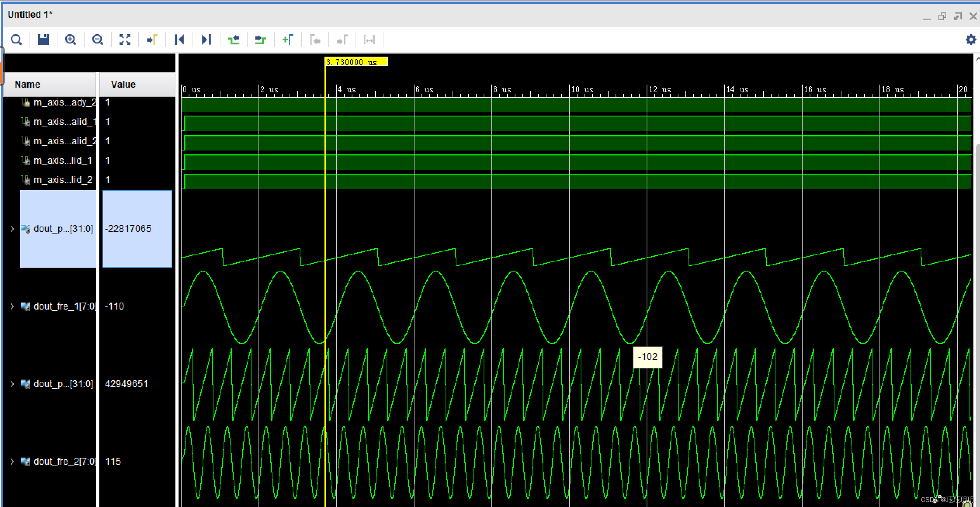980x507 pixels.
Task: Open the waveform settings gear
Action: coord(971,40)
